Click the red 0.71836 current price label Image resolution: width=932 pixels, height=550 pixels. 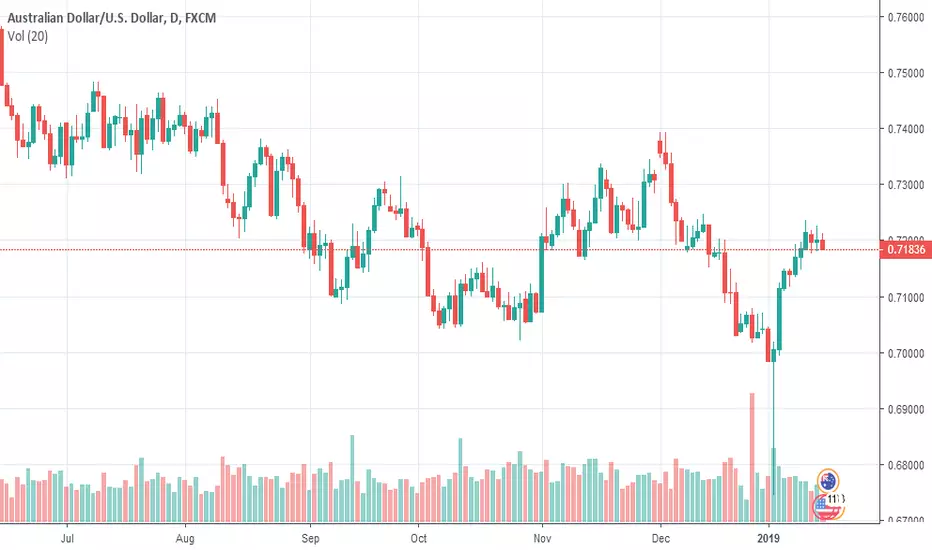(905, 249)
